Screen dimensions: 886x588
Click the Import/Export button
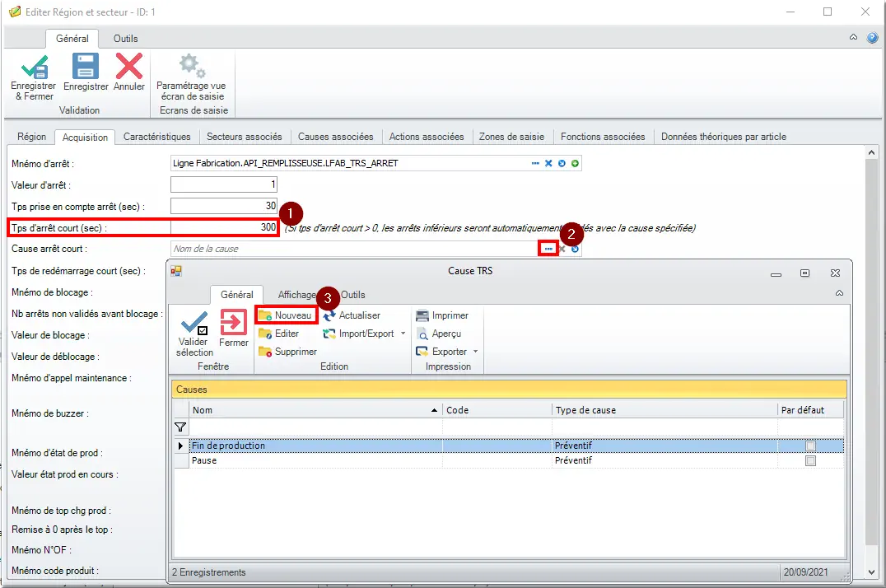point(358,334)
